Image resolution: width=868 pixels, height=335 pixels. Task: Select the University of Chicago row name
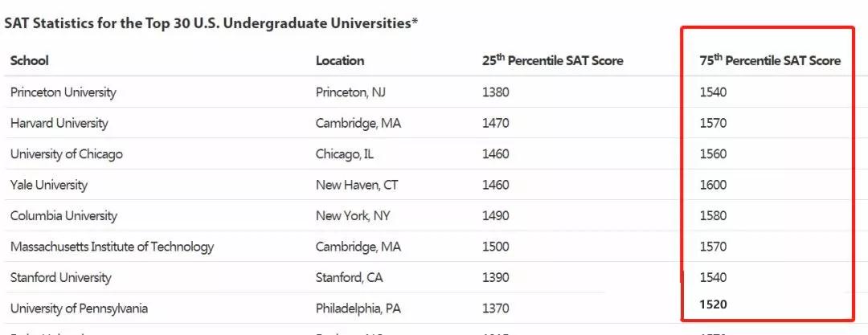click(x=67, y=154)
